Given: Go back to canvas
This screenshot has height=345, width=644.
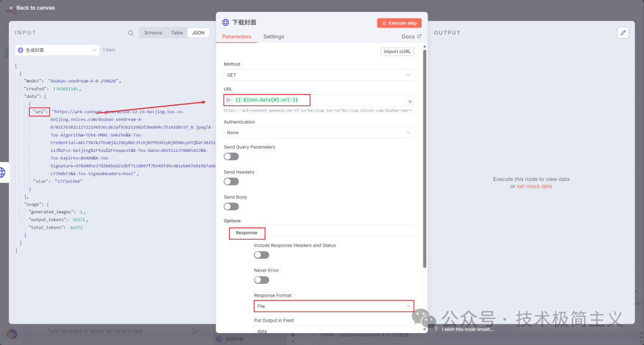Looking at the screenshot, I should [x=32, y=8].
